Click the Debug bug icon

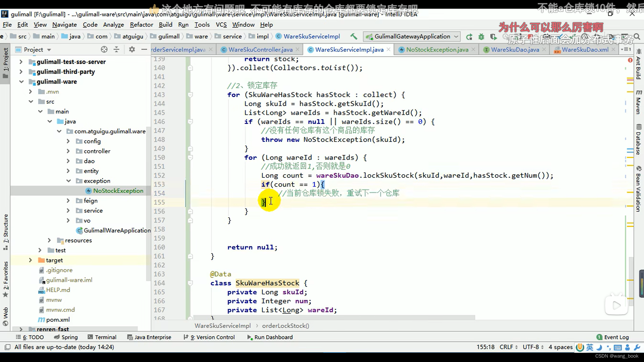[481, 37]
